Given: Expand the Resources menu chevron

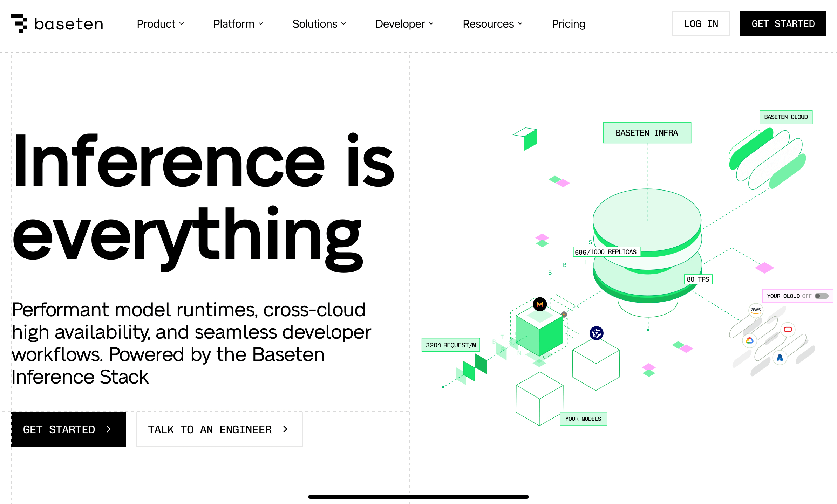Looking at the screenshot, I should point(520,24).
